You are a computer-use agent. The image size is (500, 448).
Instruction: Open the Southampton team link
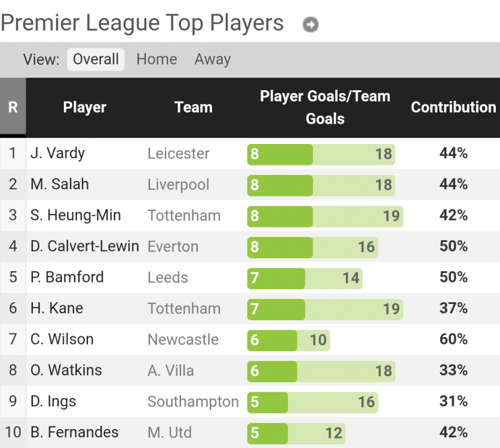pyautogui.click(x=193, y=402)
